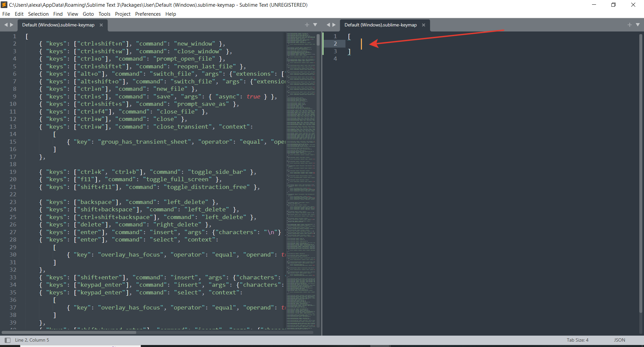Click the "shift+f11" key binding text
Viewport: 644px width, 347px height.
click(x=96, y=187)
